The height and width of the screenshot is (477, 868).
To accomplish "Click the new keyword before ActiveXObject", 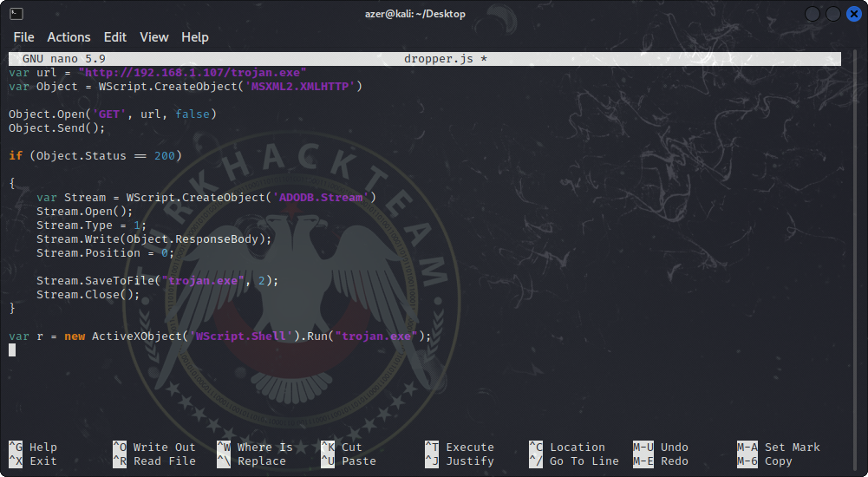I will click(x=75, y=336).
